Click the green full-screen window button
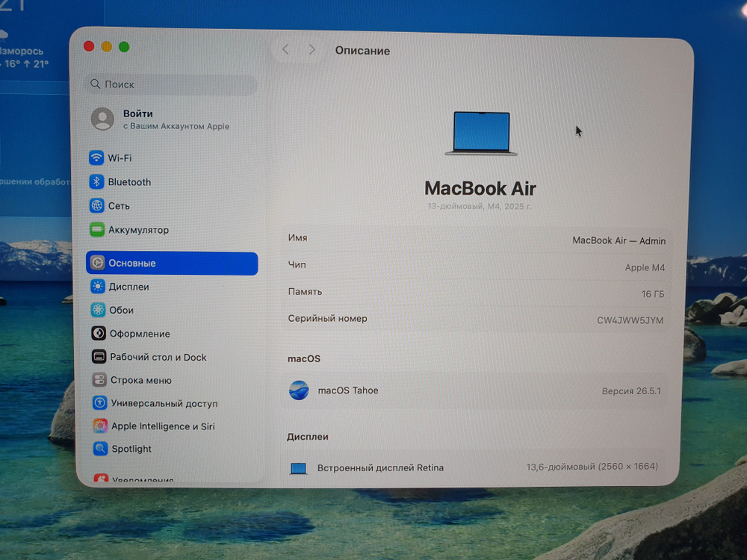This screenshot has height=560, width=747. click(x=124, y=46)
